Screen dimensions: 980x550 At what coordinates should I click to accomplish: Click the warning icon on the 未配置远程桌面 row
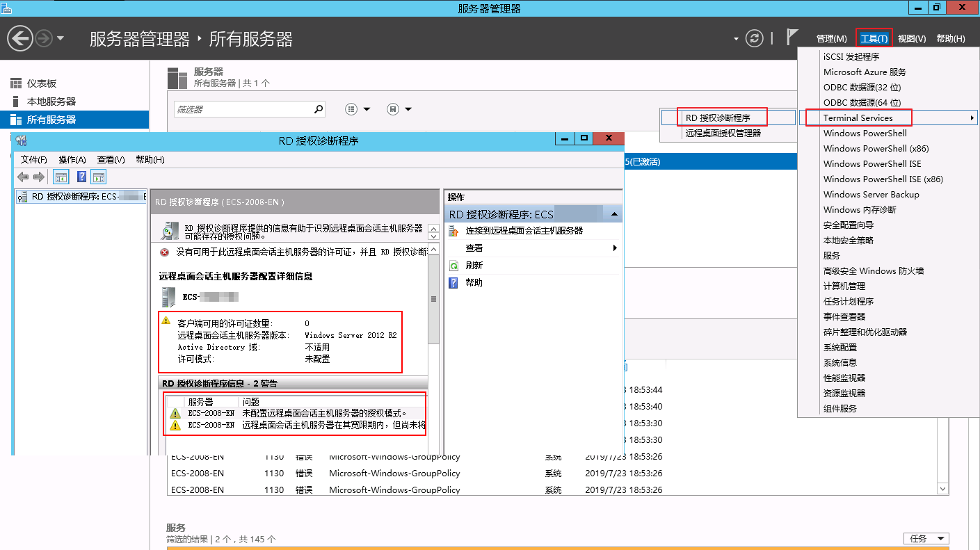[x=175, y=413]
